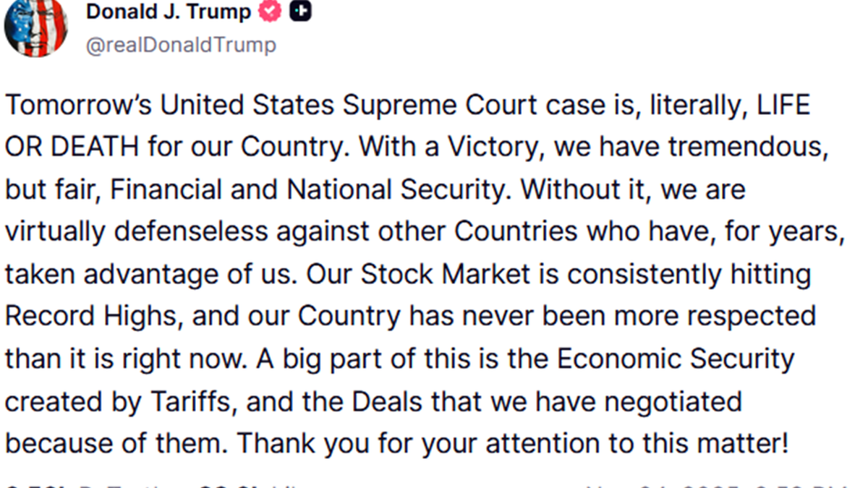The width and height of the screenshot is (868, 488).
Task: Click "Record Highs" in the post text
Action: click(93, 317)
